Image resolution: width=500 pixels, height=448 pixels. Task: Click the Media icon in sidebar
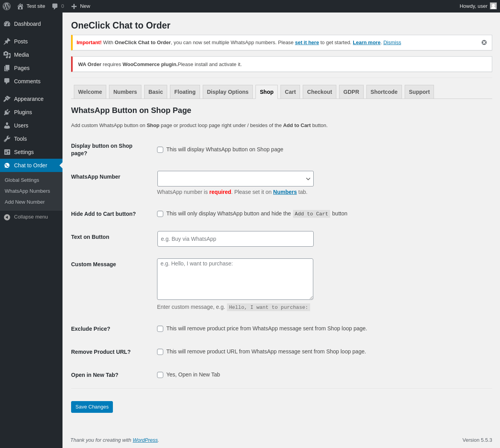click(7, 55)
